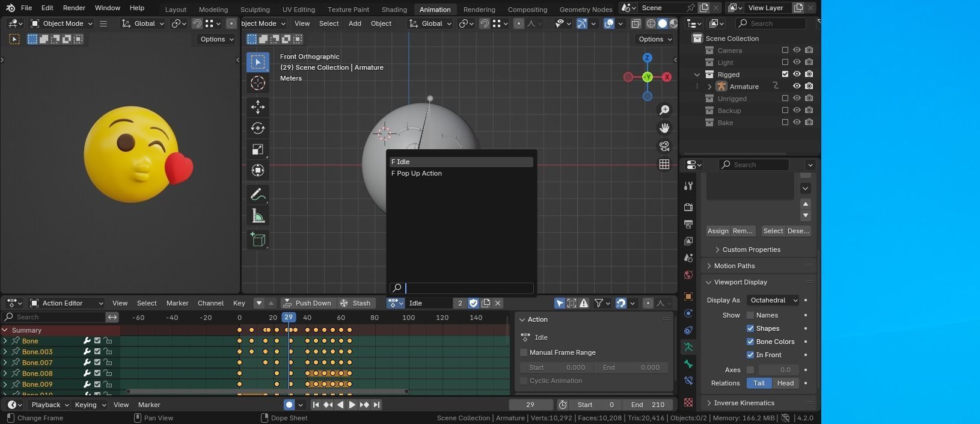Enable Manual Frame Range checkbox
980x424 pixels.
(524, 352)
